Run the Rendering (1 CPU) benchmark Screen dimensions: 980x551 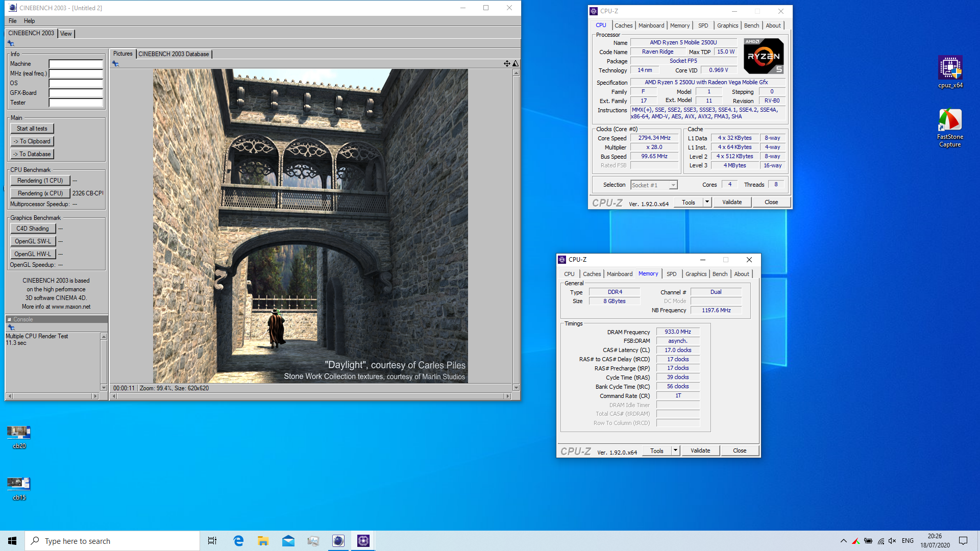tap(40, 181)
